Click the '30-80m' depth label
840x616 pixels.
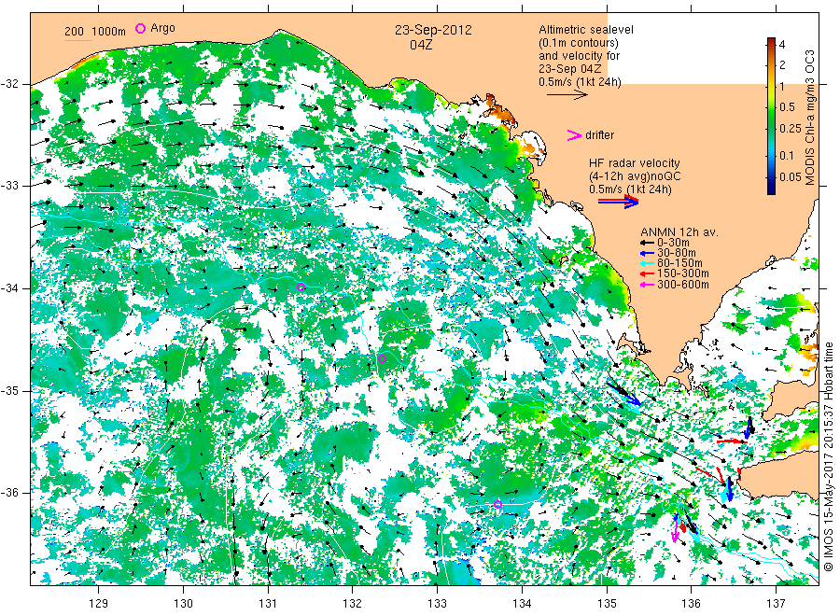point(677,253)
